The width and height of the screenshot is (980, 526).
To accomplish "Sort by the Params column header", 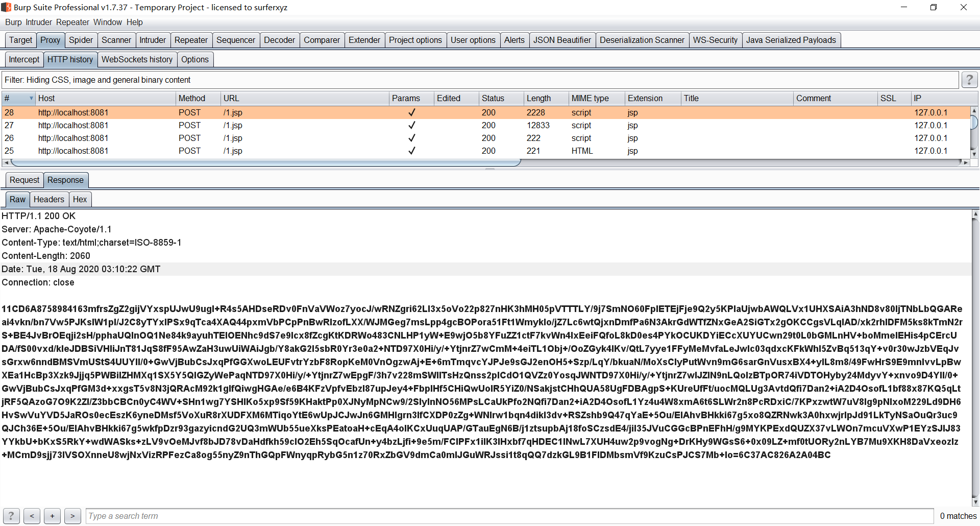I will click(x=411, y=98).
